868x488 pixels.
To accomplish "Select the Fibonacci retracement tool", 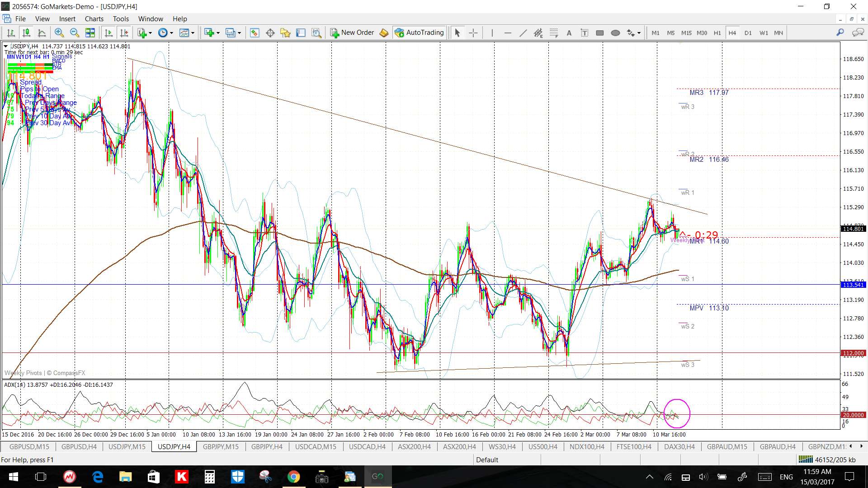I will (x=554, y=33).
